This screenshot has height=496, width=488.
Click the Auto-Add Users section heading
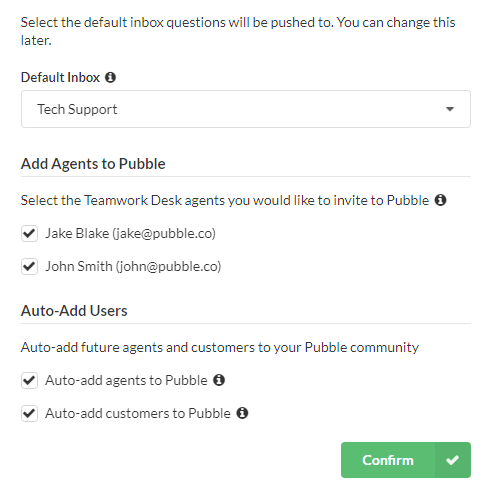pos(74,311)
